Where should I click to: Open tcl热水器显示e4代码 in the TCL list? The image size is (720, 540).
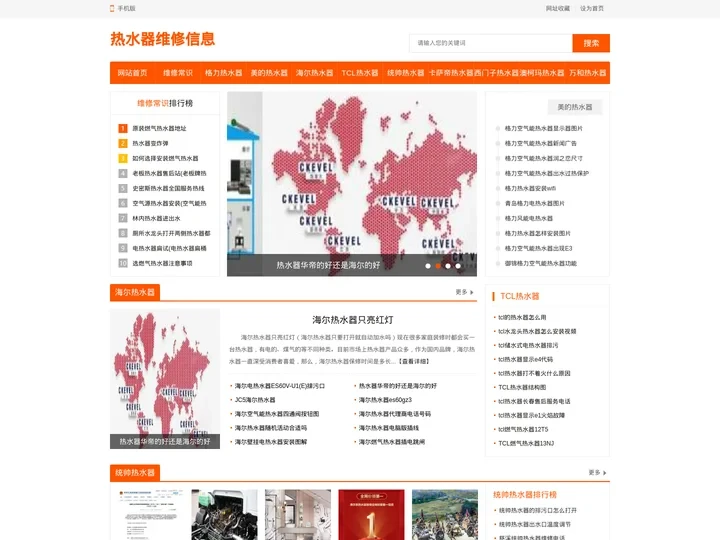pos(525,359)
